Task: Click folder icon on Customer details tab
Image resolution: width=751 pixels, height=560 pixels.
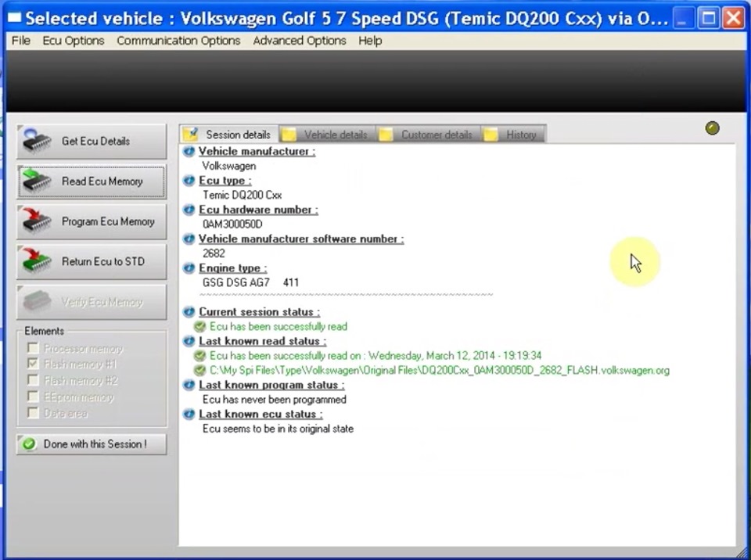Action: (x=386, y=135)
